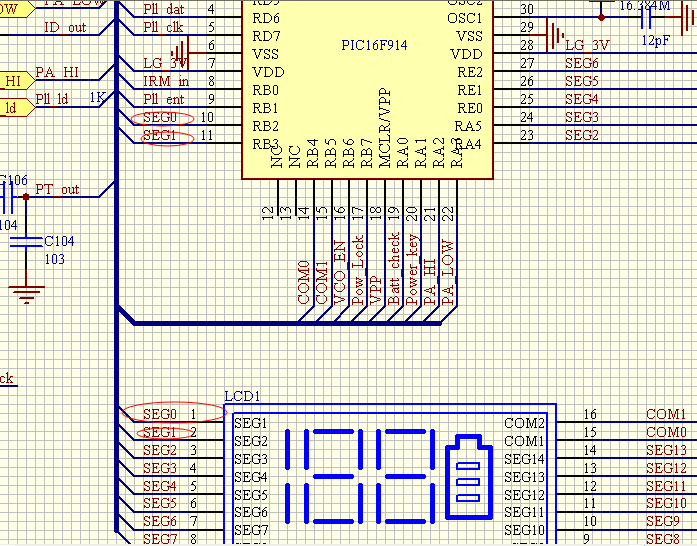Click the IRM_in net label

coord(166,81)
